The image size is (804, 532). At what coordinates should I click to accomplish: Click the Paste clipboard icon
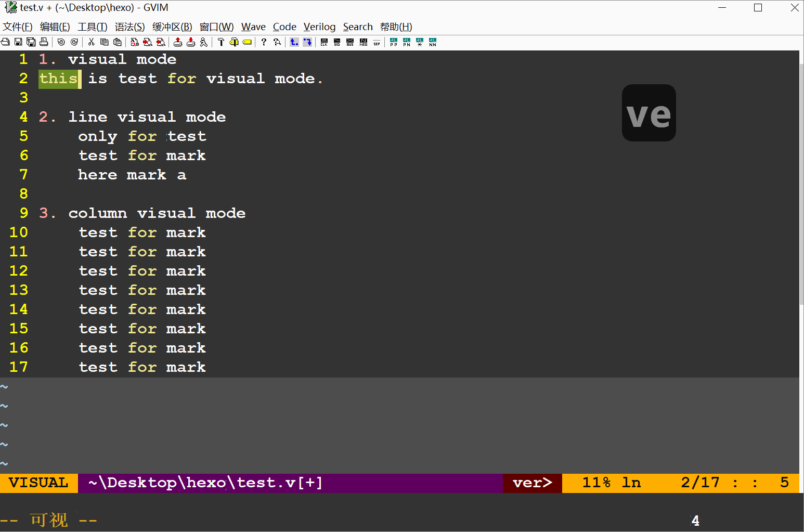(x=118, y=42)
